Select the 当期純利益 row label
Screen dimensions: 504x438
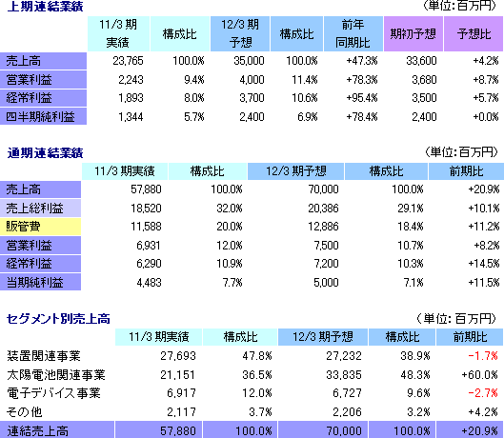40,282
